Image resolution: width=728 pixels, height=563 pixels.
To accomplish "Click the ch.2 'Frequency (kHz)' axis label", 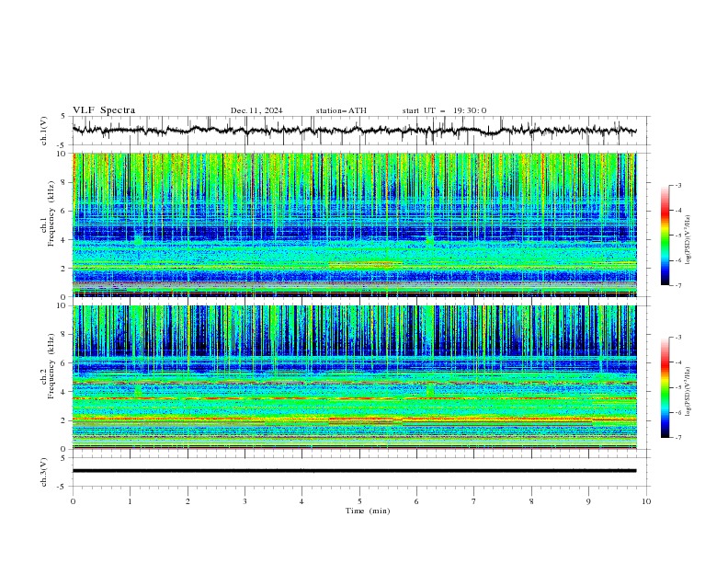I will 51,366.
